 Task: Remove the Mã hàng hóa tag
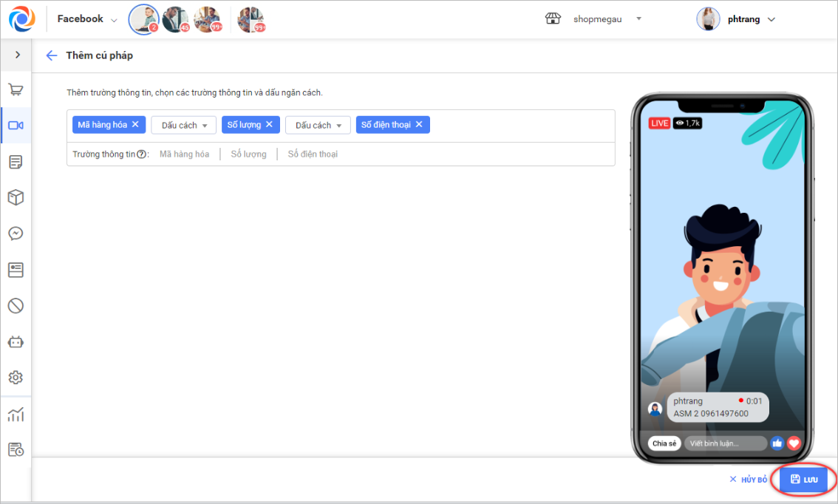135,124
